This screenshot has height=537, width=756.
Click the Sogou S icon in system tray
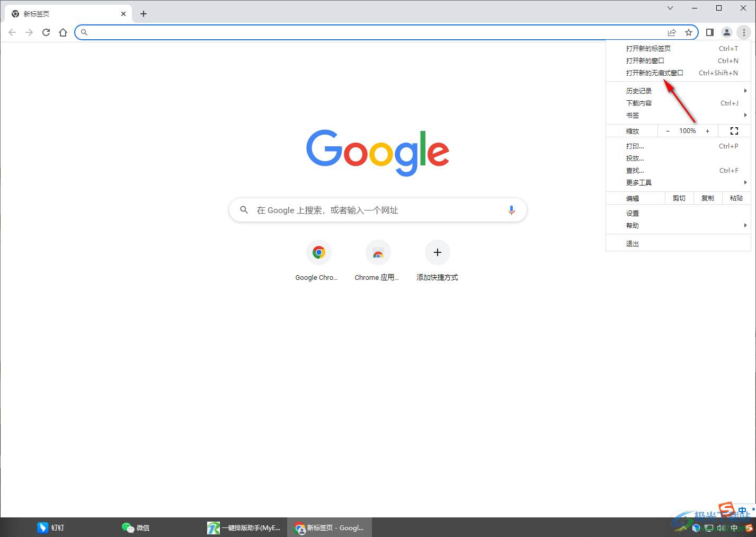coord(749,528)
